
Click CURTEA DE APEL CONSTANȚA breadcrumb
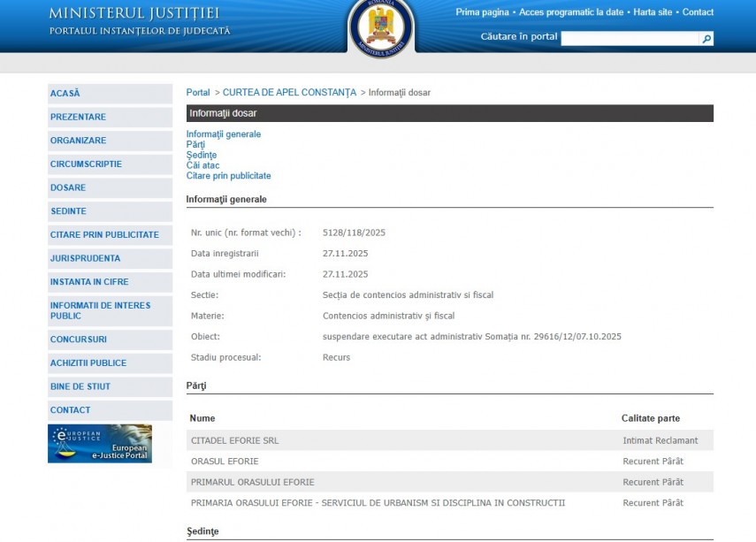289,93
